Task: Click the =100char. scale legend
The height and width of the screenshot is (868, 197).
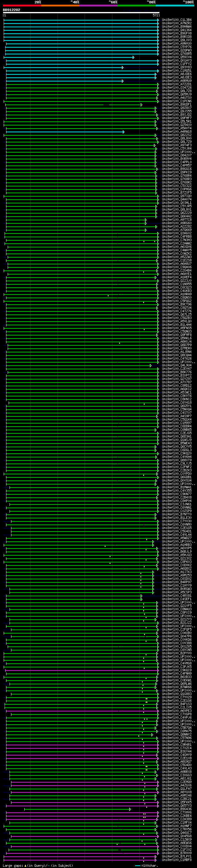Action: 147,865
